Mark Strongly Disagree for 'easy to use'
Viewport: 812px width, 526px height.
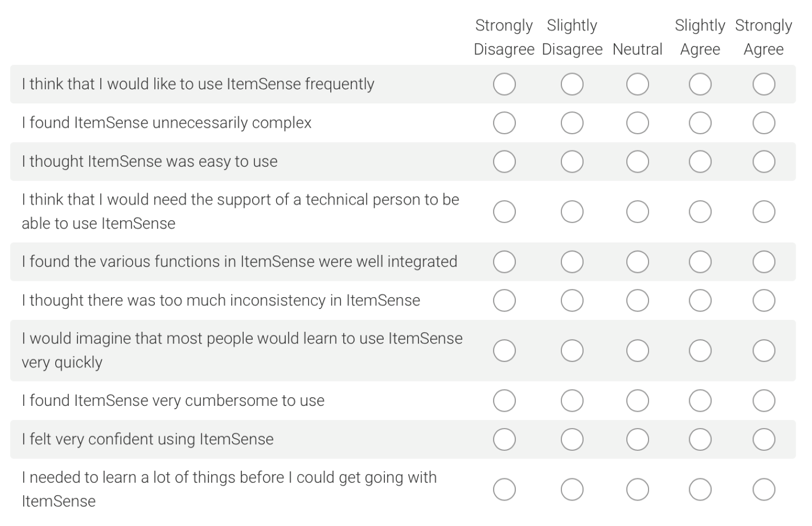click(504, 162)
